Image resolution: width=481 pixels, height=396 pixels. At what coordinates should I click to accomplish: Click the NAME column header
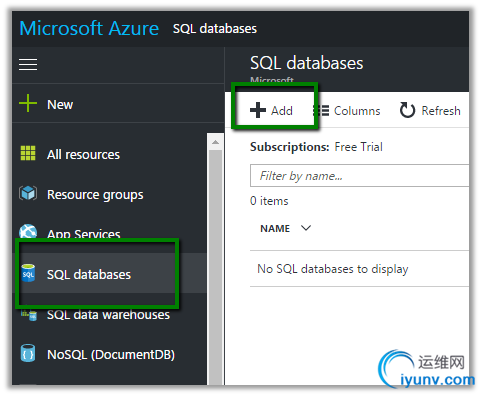coord(275,228)
